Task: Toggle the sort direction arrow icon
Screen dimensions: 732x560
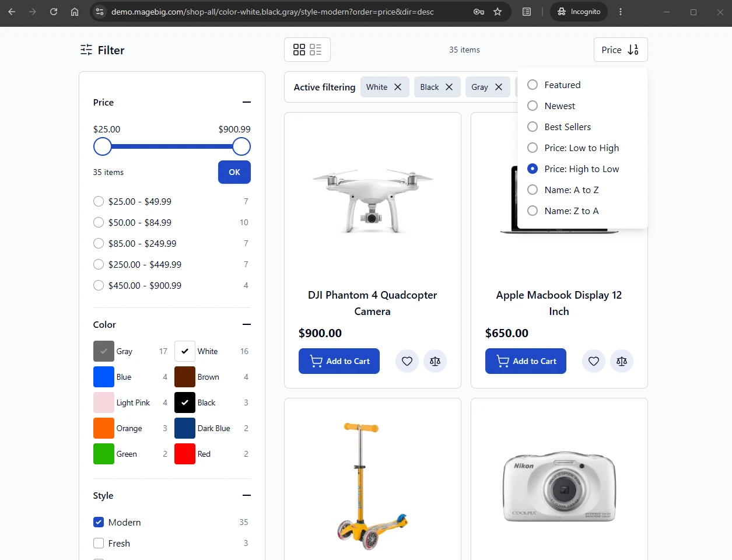Action: (633, 50)
